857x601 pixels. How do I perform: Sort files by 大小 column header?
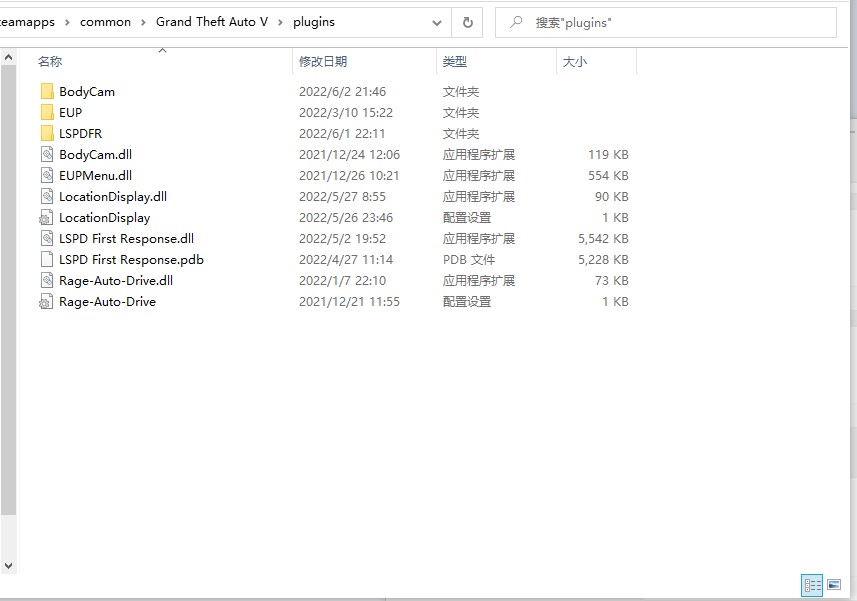click(575, 62)
